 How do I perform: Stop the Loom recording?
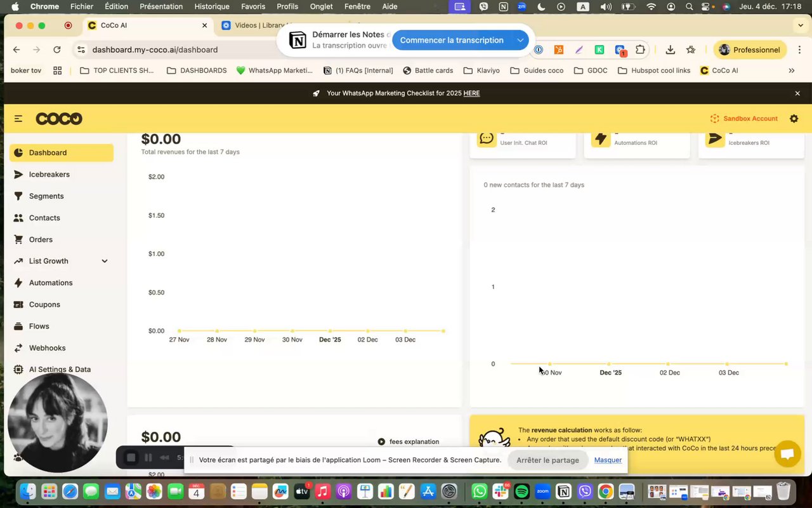[x=131, y=457]
